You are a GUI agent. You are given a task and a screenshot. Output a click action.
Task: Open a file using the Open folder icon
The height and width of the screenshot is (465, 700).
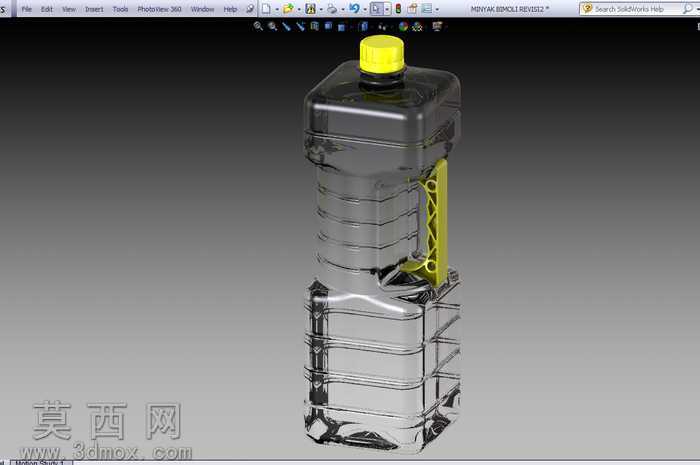tap(288, 9)
